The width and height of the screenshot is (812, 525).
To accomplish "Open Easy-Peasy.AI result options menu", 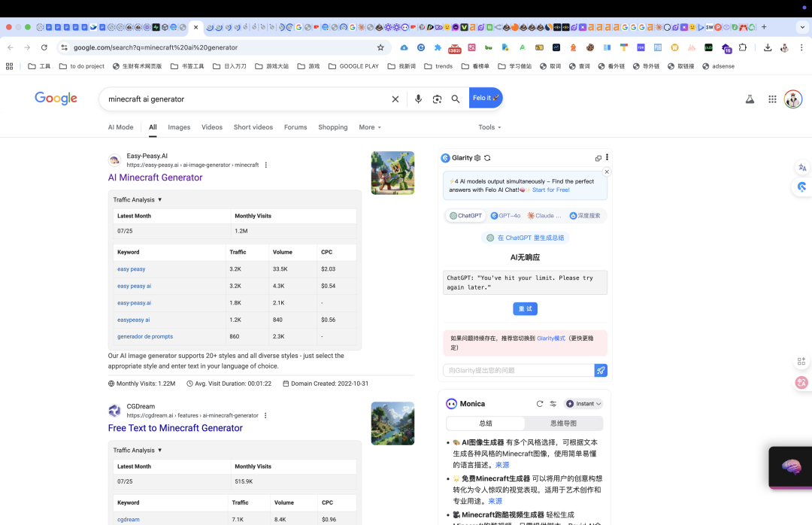I will [x=265, y=165].
